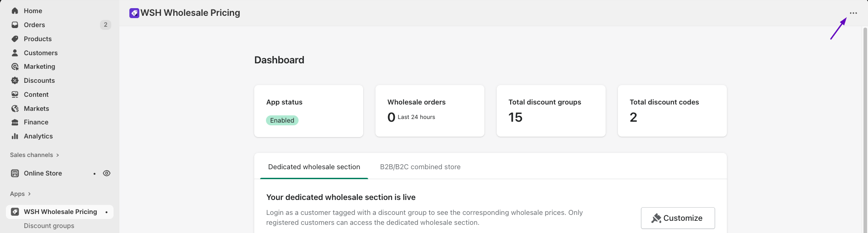Expand the Apps section chevron
868x233 pixels.
point(29,194)
